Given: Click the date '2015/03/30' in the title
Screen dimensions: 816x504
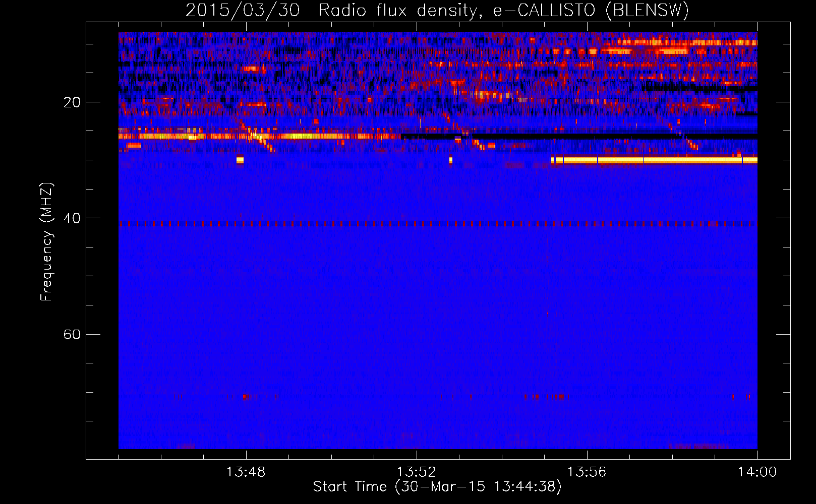Looking at the screenshot, I should pos(243,11).
